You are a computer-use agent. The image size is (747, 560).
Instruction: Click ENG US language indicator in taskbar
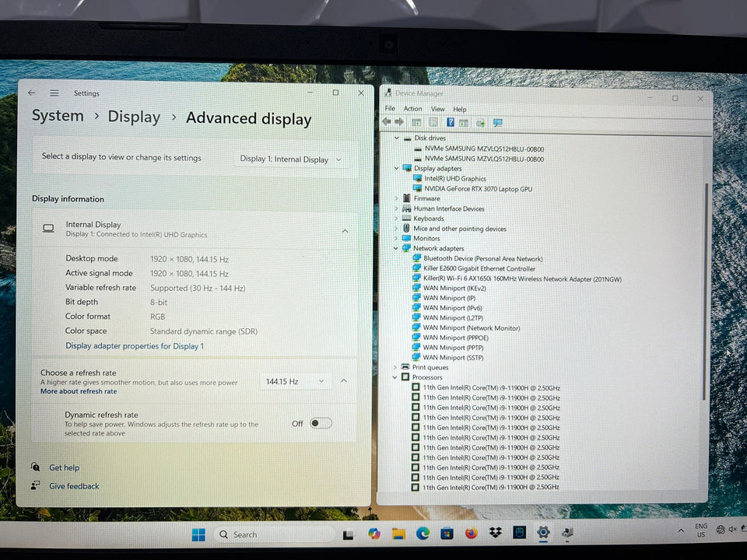click(701, 530)
